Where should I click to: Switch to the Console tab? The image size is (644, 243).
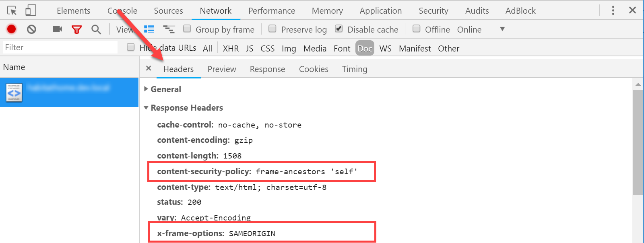[122, 11]
